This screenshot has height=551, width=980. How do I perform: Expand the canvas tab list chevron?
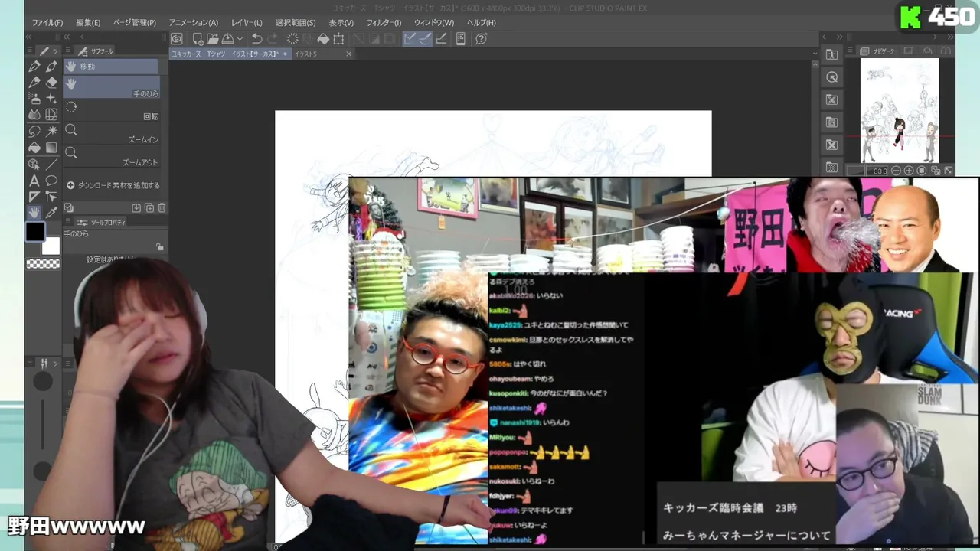(814, 54)
